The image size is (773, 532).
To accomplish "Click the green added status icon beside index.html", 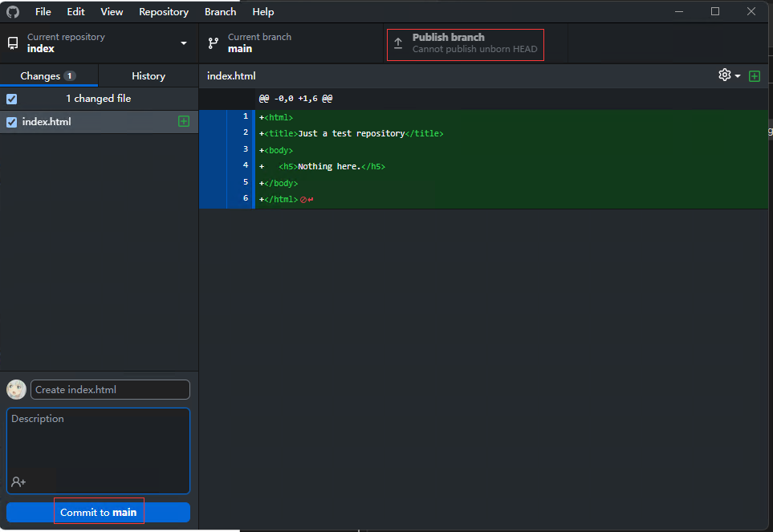I will [183, 121].
